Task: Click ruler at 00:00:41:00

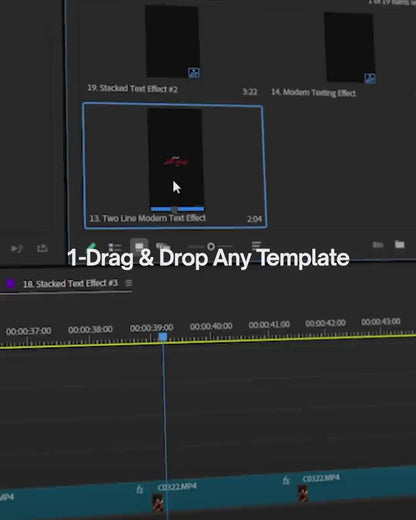Action: point(269,324)
